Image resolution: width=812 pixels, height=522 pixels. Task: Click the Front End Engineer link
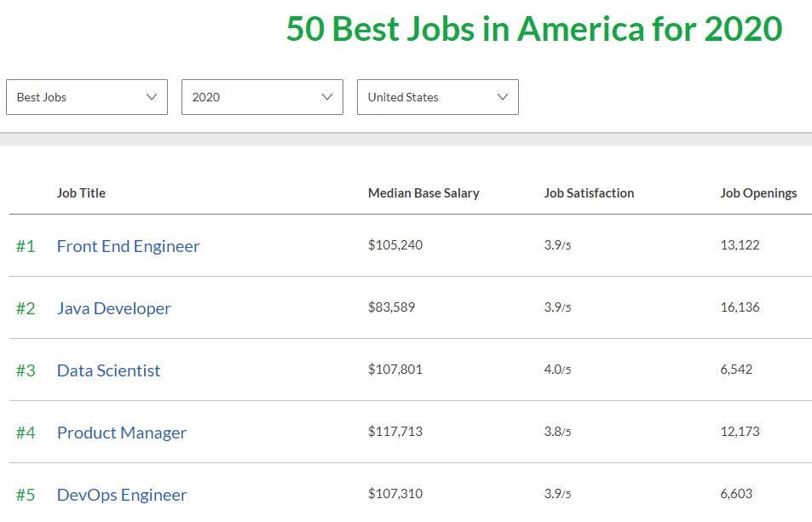coord(128,246)
